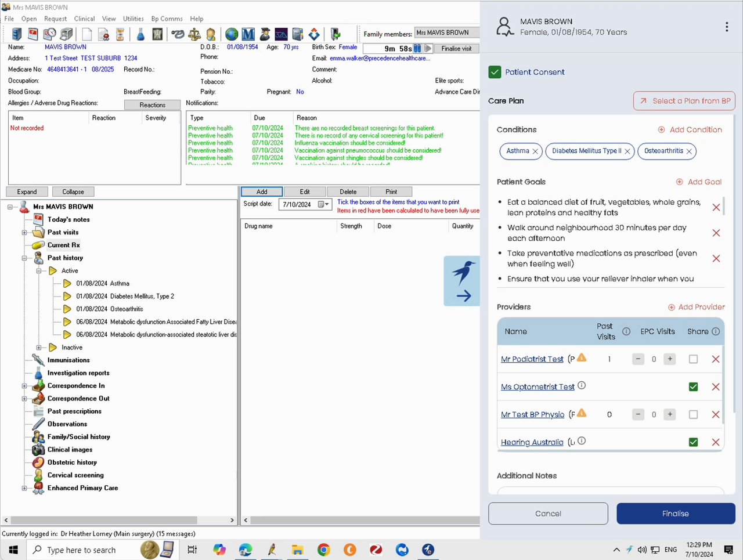
Task: Click the weighing scales toolbar icon
Action: [194, 34]
